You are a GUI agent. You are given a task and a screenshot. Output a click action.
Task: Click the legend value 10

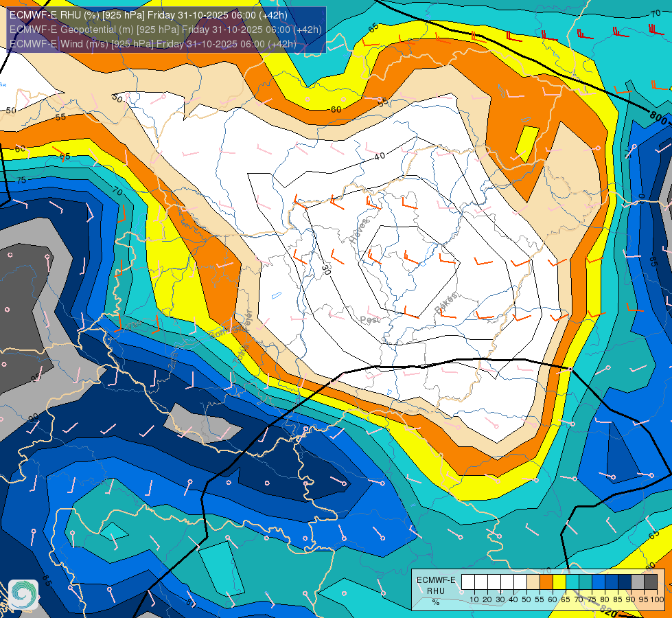coord(474,599)
